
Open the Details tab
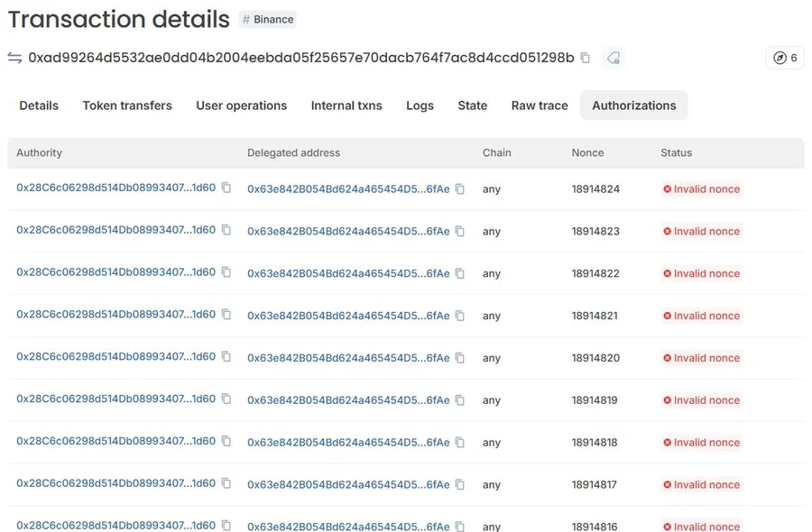(x=39, y=105)
